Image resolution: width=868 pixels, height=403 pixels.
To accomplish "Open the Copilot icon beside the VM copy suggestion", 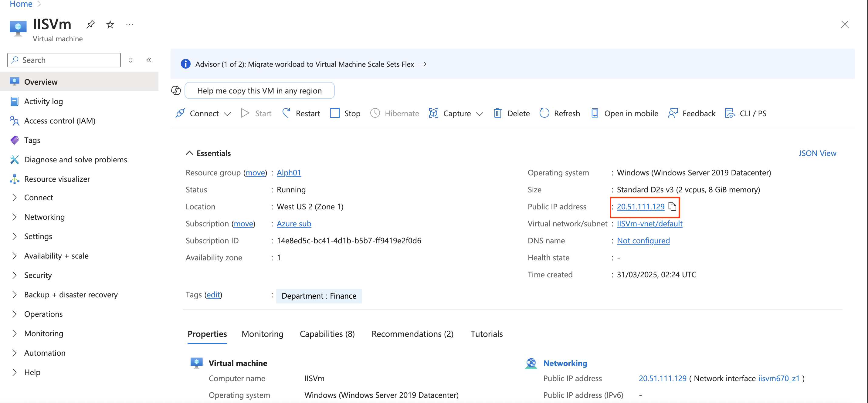I will [x=176, y=90].
